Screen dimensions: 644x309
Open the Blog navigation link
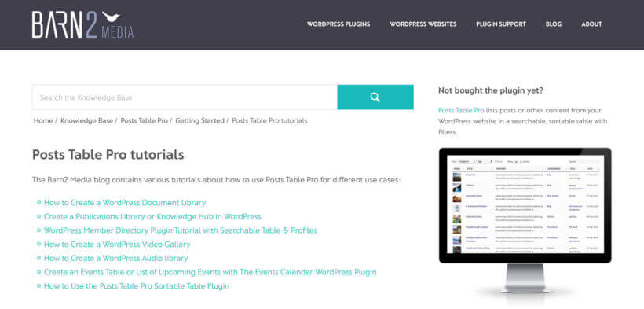click(554, 24)
